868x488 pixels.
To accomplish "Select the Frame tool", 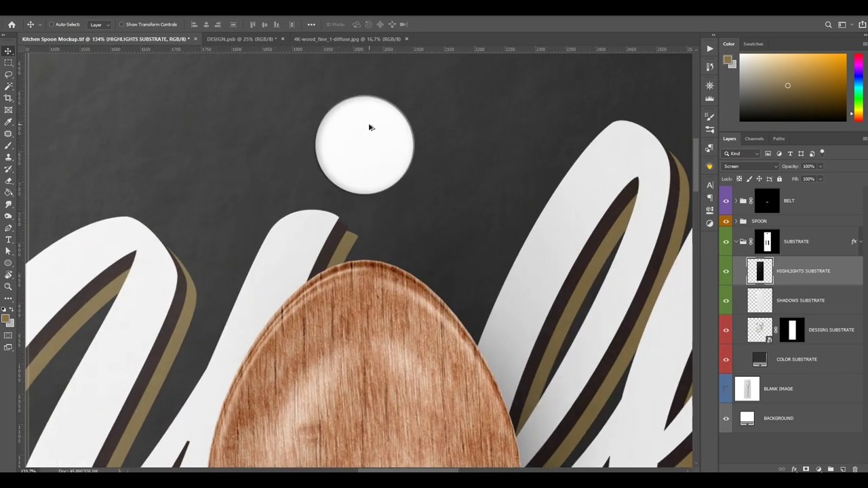I will point(8,110).
